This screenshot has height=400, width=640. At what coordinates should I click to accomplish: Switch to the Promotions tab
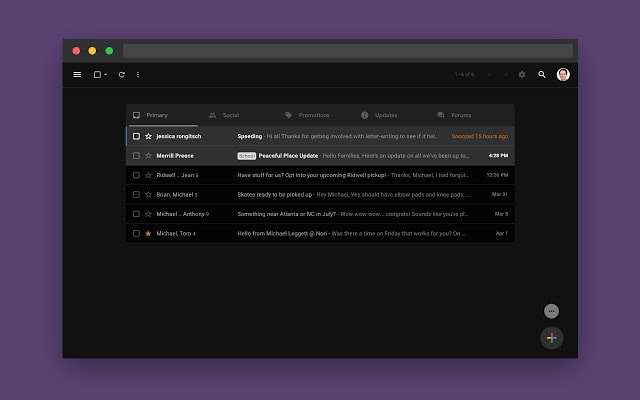click(x=313, y=115)
